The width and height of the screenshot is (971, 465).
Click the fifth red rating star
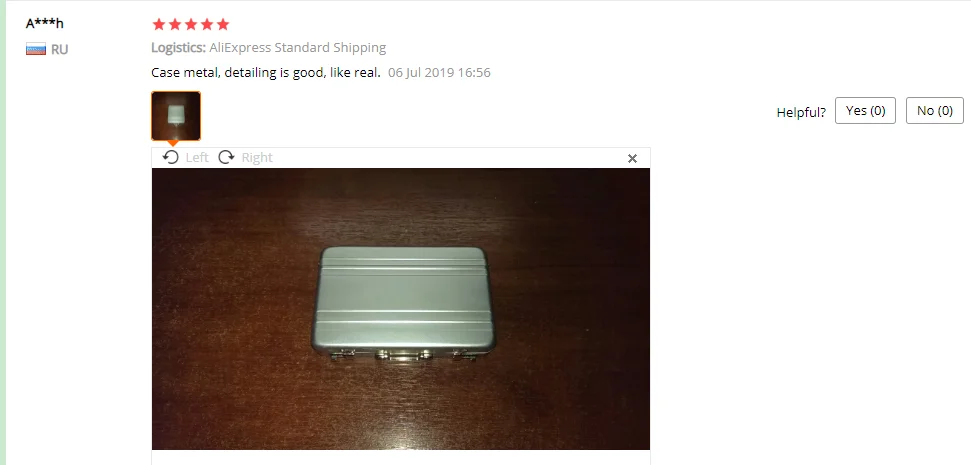coord(223,24)
